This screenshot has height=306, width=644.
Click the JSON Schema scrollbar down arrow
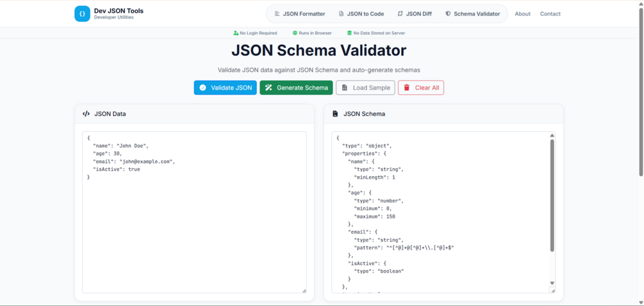point(552,283)
